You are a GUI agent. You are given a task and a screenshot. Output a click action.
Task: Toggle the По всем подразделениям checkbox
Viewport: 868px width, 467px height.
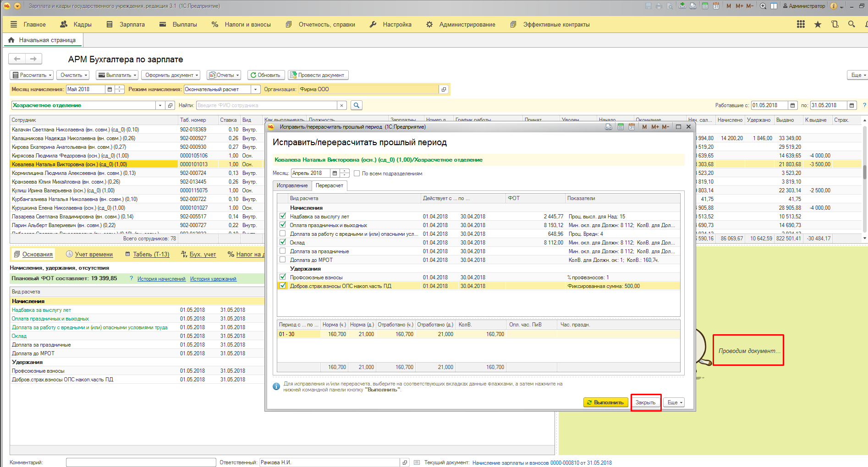pos(357,174)
